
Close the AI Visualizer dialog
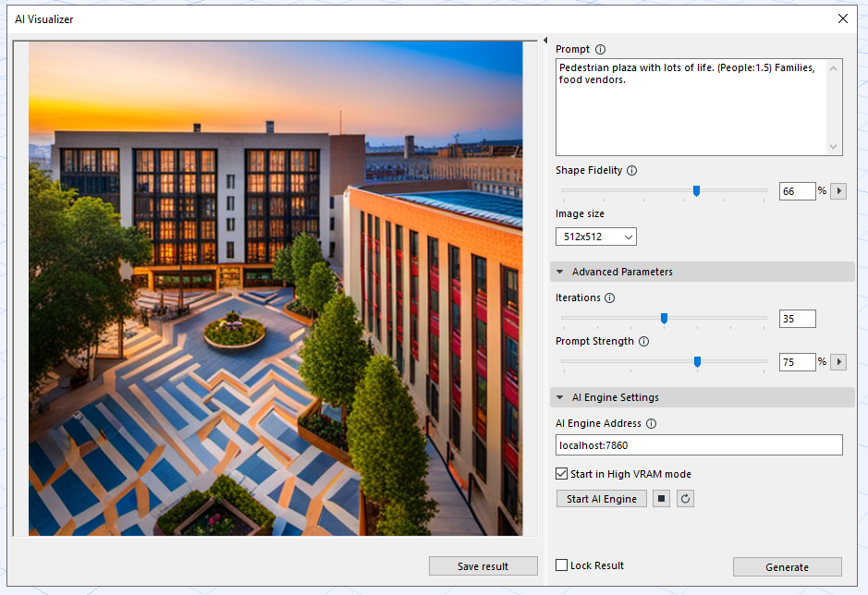(x=842, y=18)
